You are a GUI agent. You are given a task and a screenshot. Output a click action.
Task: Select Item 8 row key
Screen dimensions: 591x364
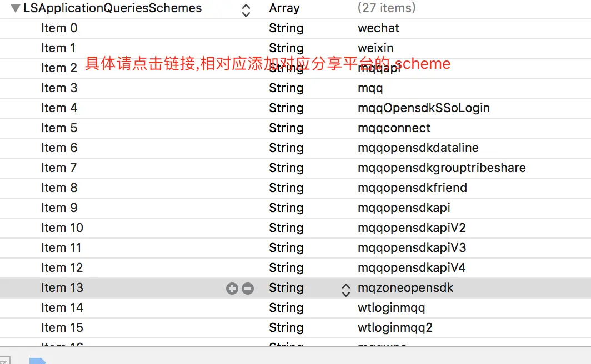(x=59, y=188)
